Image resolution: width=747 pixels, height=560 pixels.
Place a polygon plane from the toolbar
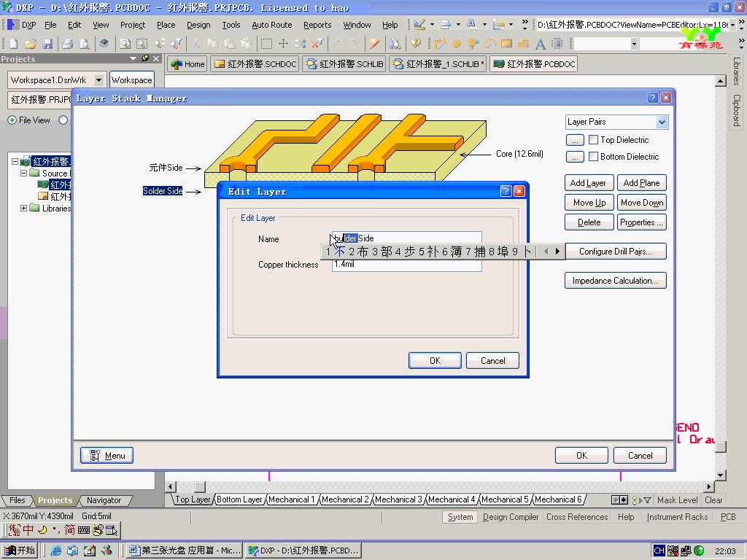coord(523,44)
